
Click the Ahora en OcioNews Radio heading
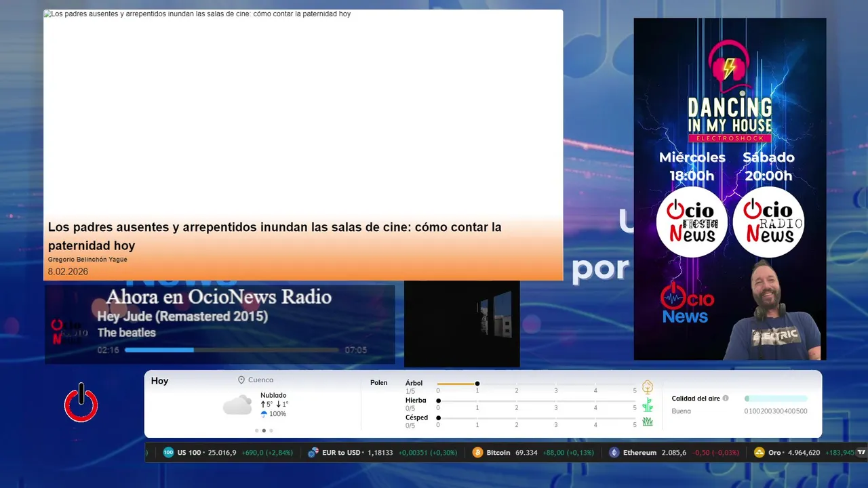pos(219,297)
